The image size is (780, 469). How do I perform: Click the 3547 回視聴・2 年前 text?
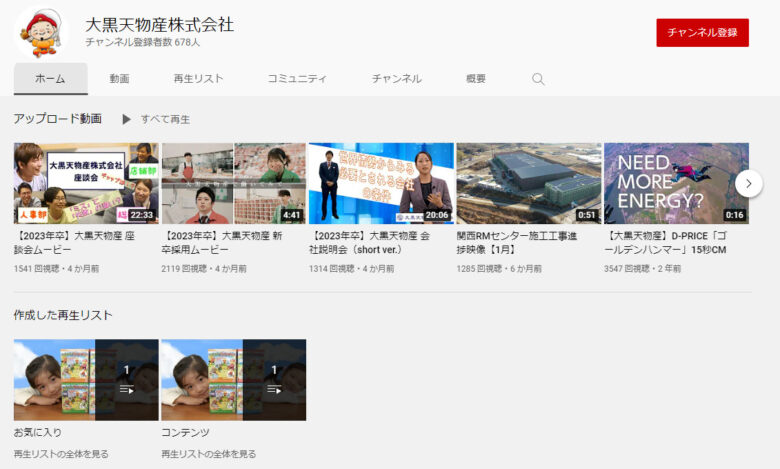pyautogui.click(x=642, y=269)
